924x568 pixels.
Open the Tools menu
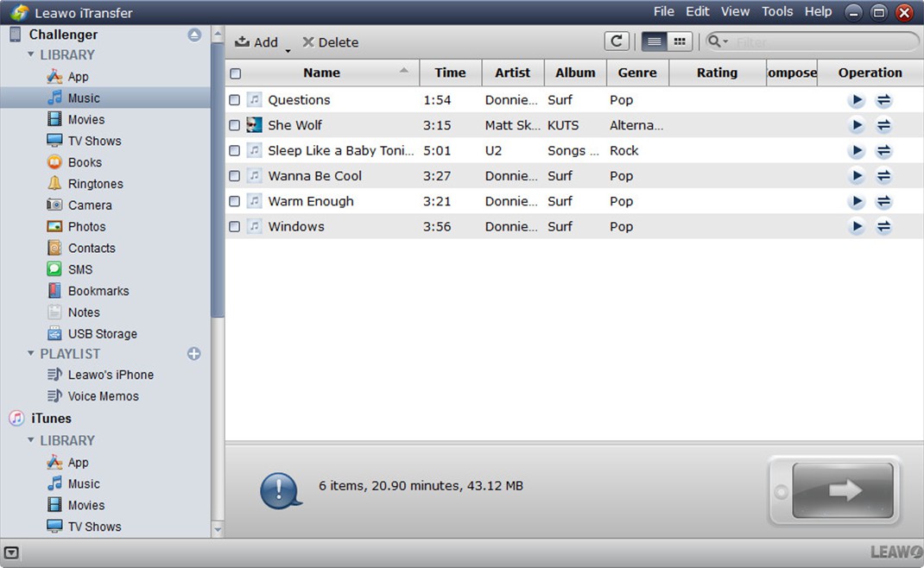tap(777, 12)
